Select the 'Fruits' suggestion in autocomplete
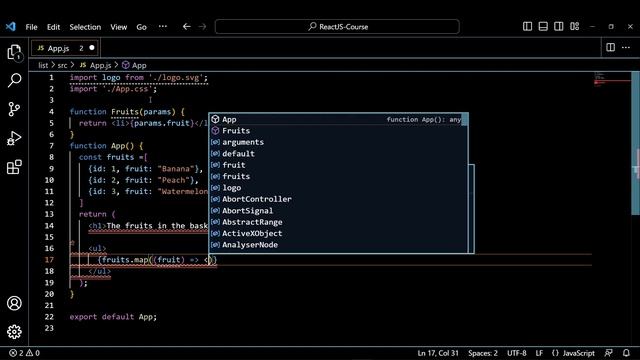The image size is (640, 360). (338, 131)
